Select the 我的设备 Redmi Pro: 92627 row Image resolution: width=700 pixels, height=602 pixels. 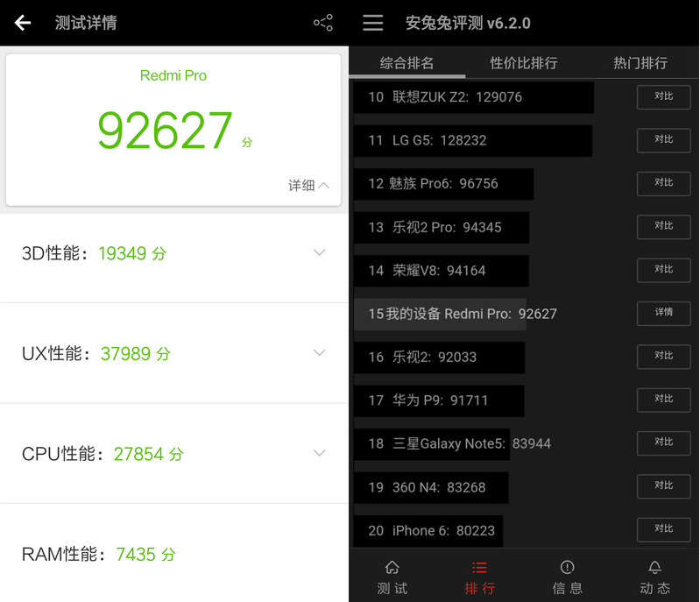(456, 314)
